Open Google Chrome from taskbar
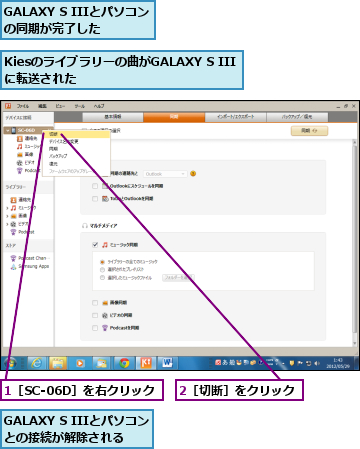The height and width of the screenshot is (449, 360). pos(124,363)
